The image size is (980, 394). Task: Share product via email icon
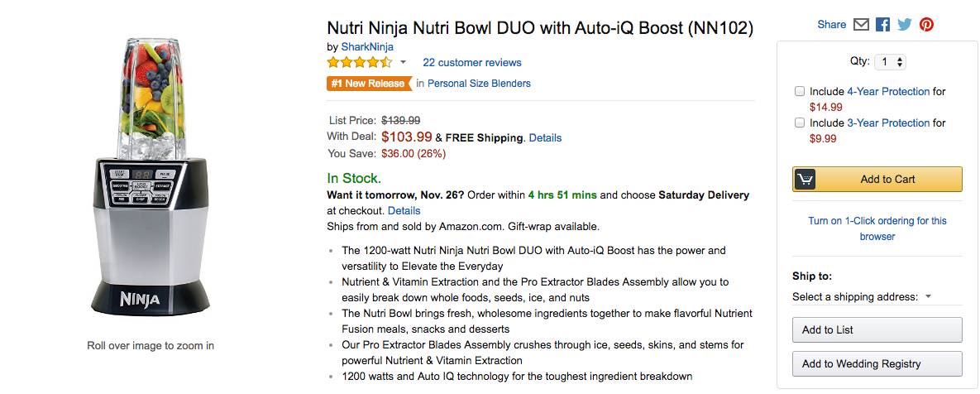point(861,25)
